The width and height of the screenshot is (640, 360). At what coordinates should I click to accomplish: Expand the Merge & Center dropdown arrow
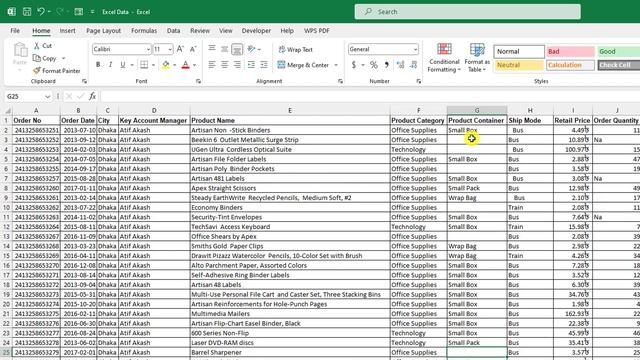tap(336, 65)
